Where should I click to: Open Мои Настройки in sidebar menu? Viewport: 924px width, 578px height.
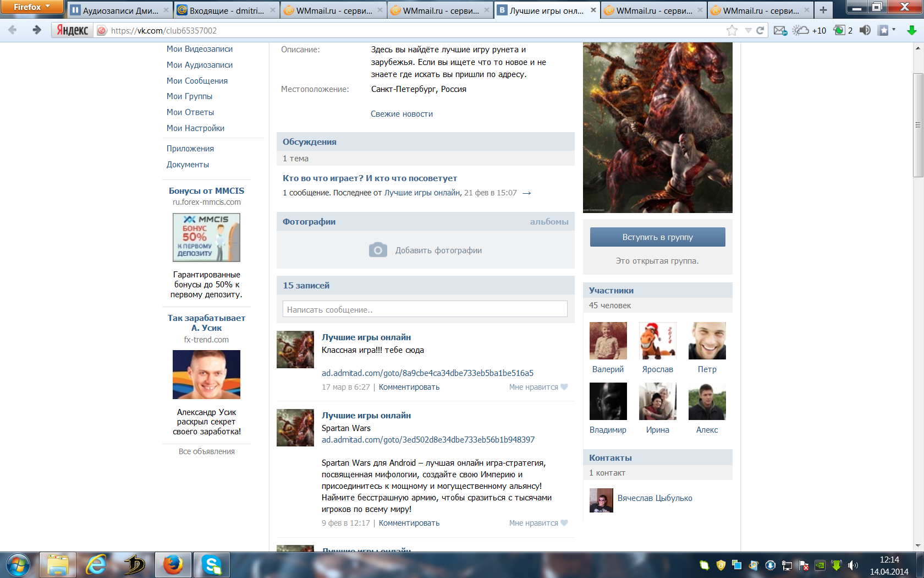[x=195, y=128]
